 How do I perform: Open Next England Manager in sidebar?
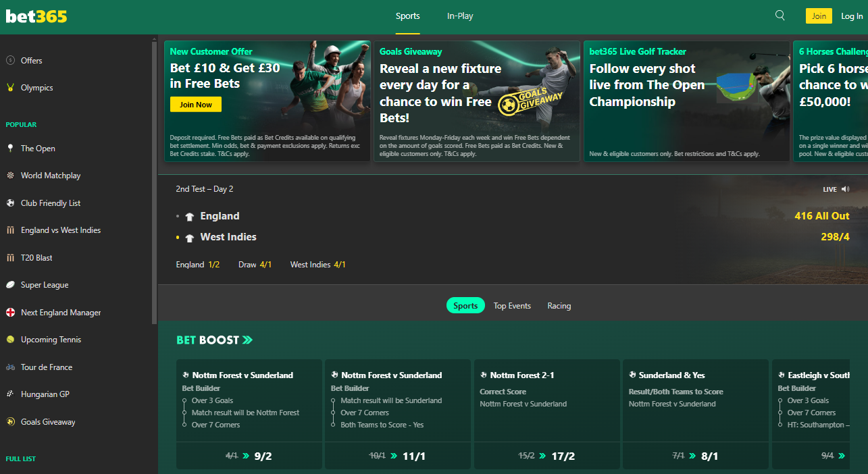coord(61,313)
